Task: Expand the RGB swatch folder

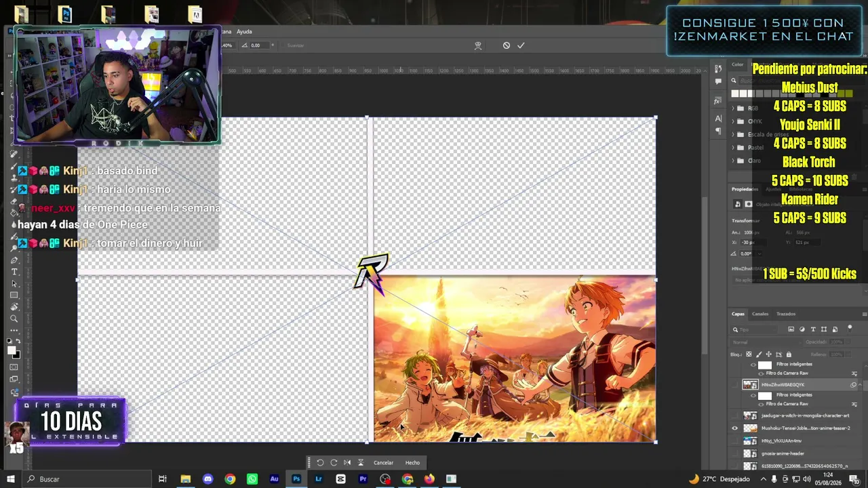Action: 733,108
